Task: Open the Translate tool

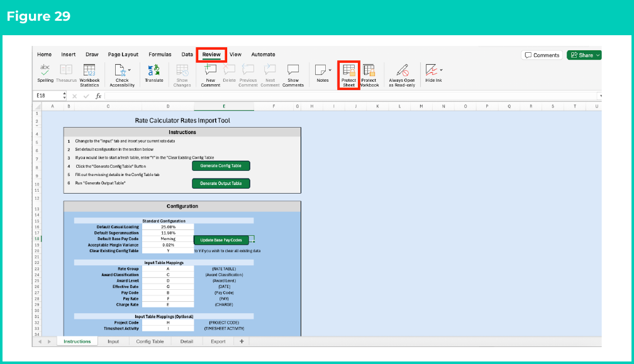Action: (x=153, y=73)
